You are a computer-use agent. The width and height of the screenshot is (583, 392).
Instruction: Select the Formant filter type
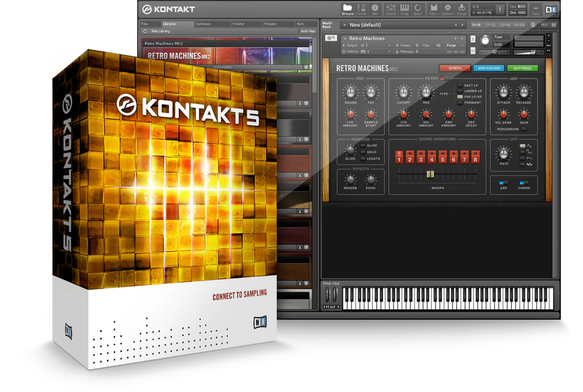click(460, 102)
